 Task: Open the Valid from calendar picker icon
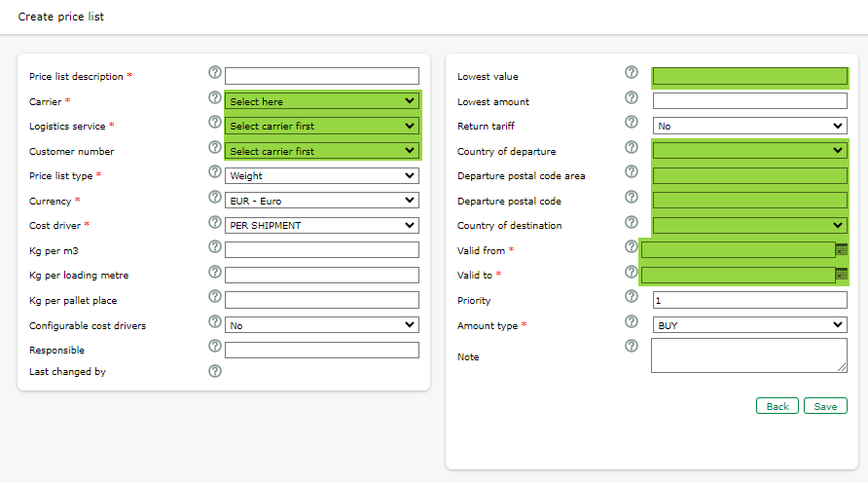click(x=841, y=249)
